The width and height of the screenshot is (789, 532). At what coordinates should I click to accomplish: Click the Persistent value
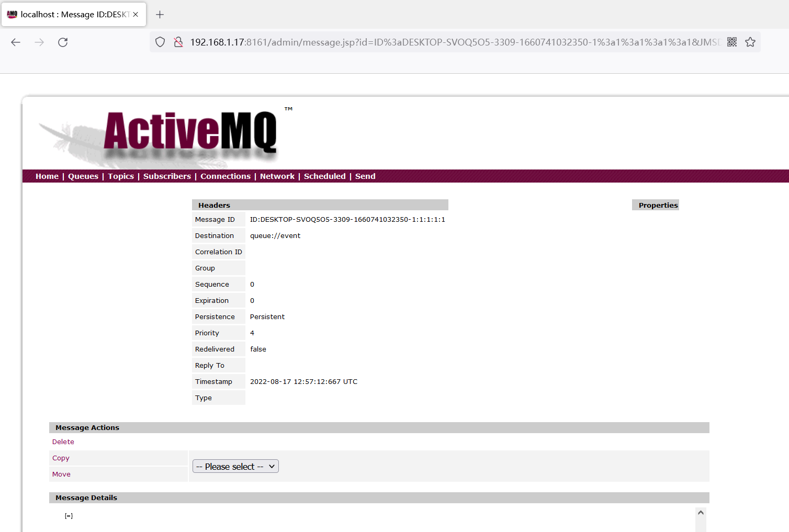point(267,317)
